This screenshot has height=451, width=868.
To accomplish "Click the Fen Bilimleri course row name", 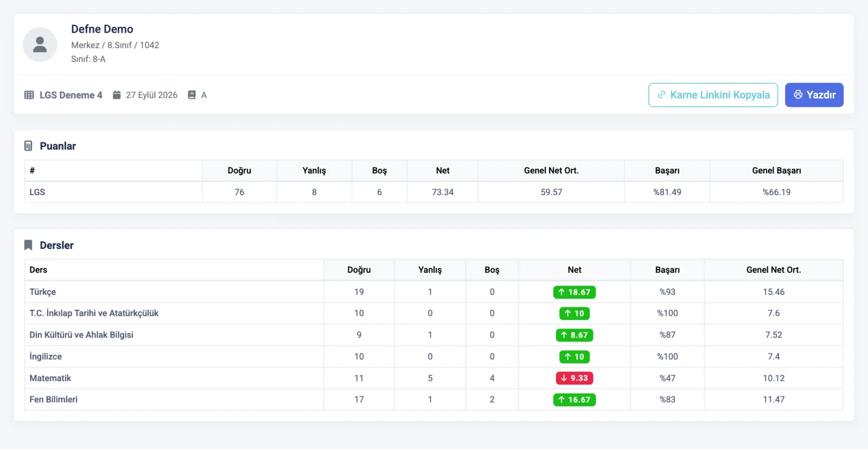I will click(x=54, y=400).
